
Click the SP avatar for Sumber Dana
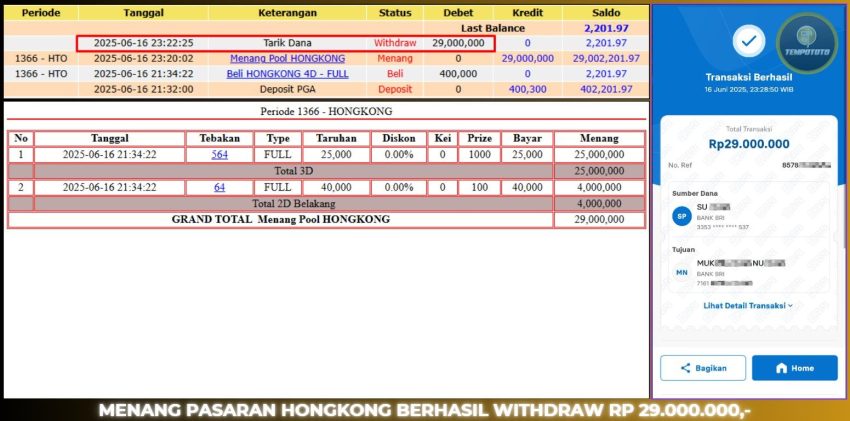point(682,216)
